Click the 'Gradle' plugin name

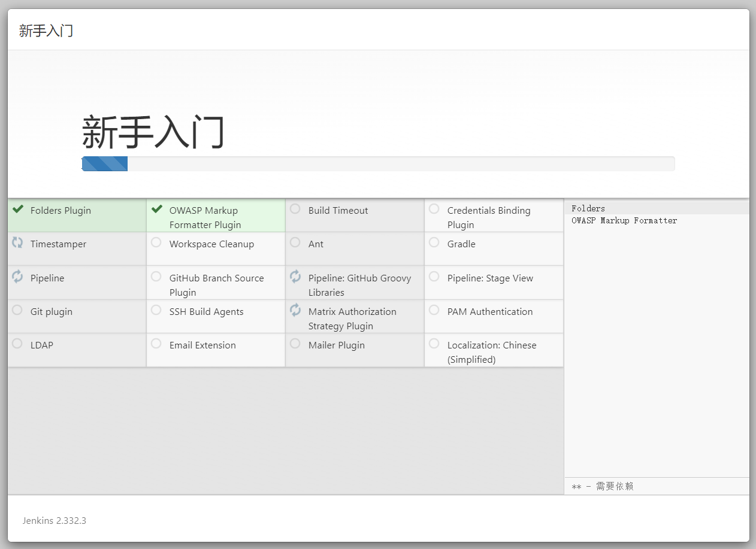[x=461, y=244]
